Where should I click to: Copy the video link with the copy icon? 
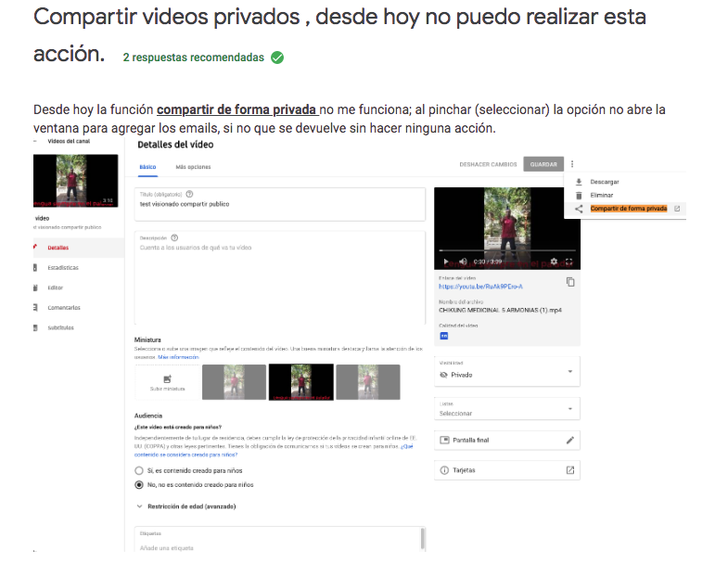coord(570,282)
